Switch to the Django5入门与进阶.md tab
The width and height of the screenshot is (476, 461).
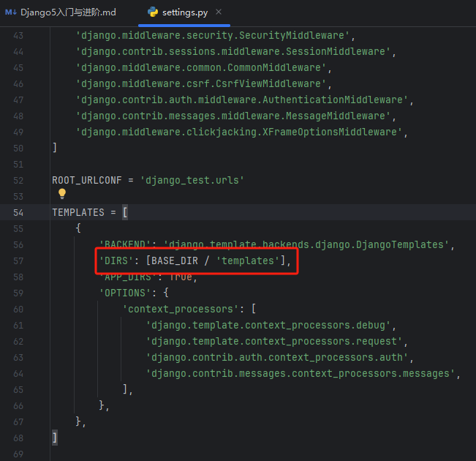click(x=67, y=12)
